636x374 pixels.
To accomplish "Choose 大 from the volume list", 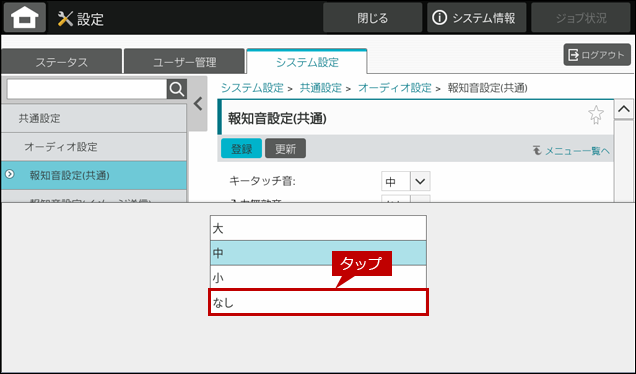I will (318, 228).
